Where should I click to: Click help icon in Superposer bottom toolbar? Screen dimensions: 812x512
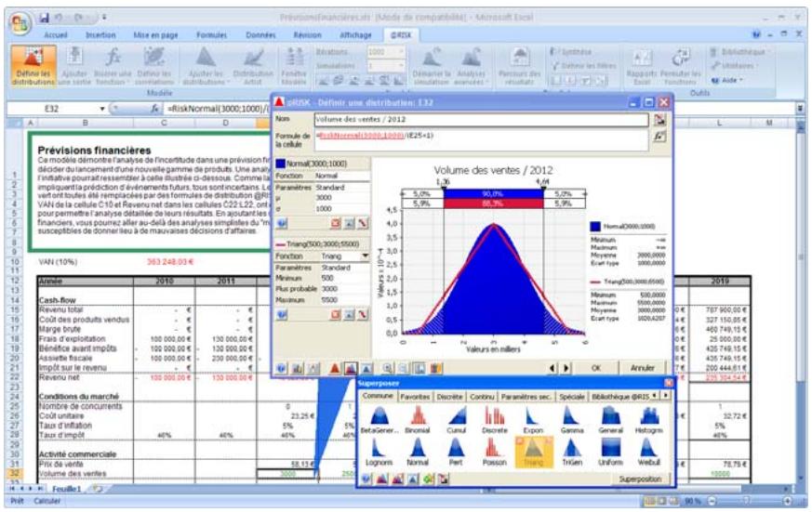point(366,479)
